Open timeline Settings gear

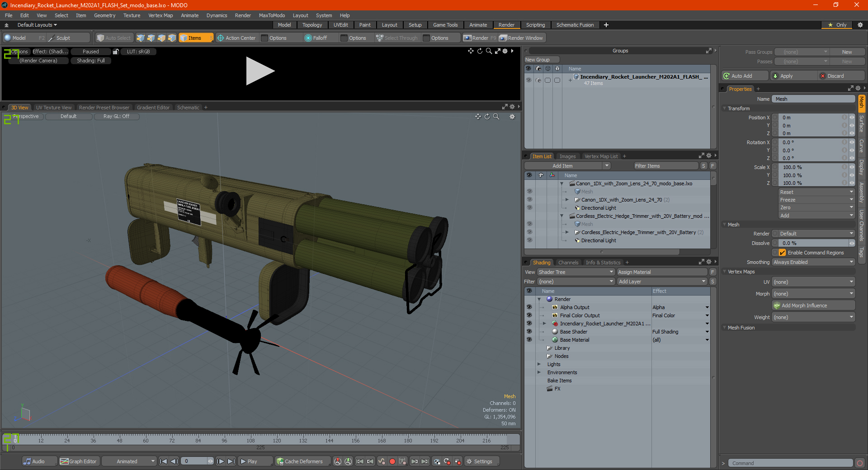(x=482, y=461)
